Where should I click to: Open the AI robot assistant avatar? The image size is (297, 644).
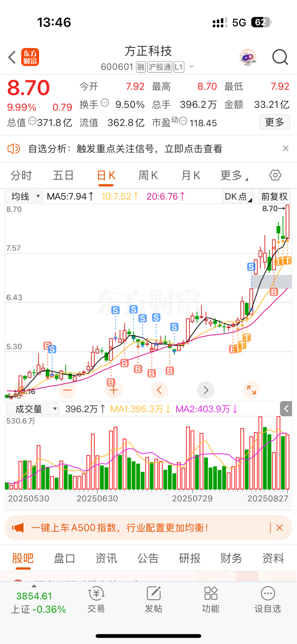point(248,57)
